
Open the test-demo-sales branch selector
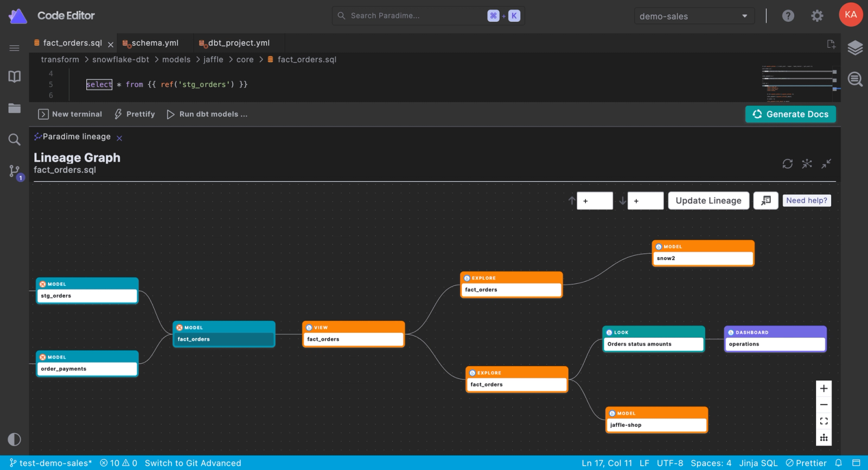click(51, 463)
